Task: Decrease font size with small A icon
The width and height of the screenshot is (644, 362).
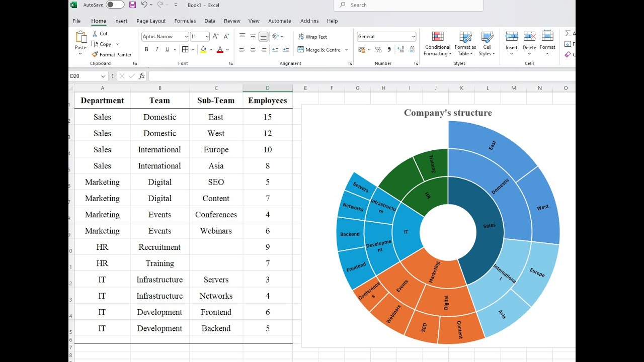Action: click(x=225, y=36)
